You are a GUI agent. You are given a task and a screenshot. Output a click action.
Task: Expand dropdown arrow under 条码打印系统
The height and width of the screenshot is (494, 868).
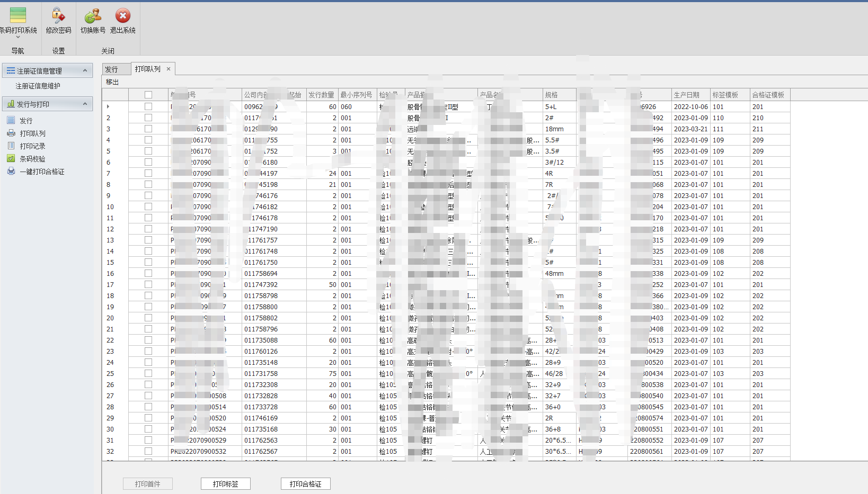pyautogui.click(x=18, y=37)
